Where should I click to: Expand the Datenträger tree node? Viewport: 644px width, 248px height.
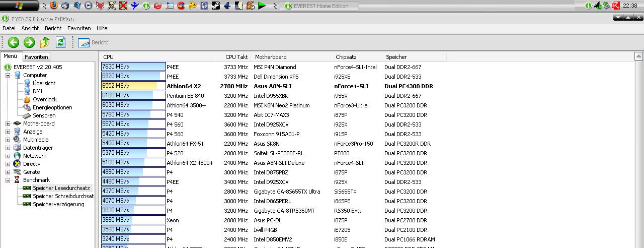(x=8, y=148)
